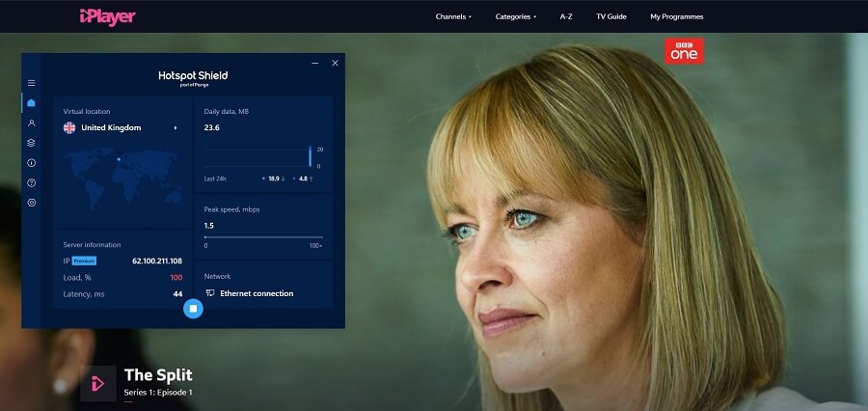
Task: Click the Ethernet connection label
Action: pos(257,293)
